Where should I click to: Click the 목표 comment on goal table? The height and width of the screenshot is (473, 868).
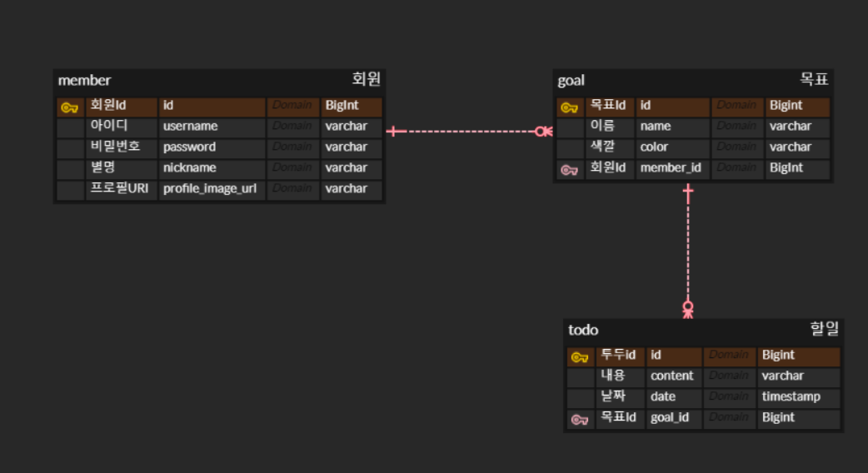pyautogui.click(x=814, y=79)
